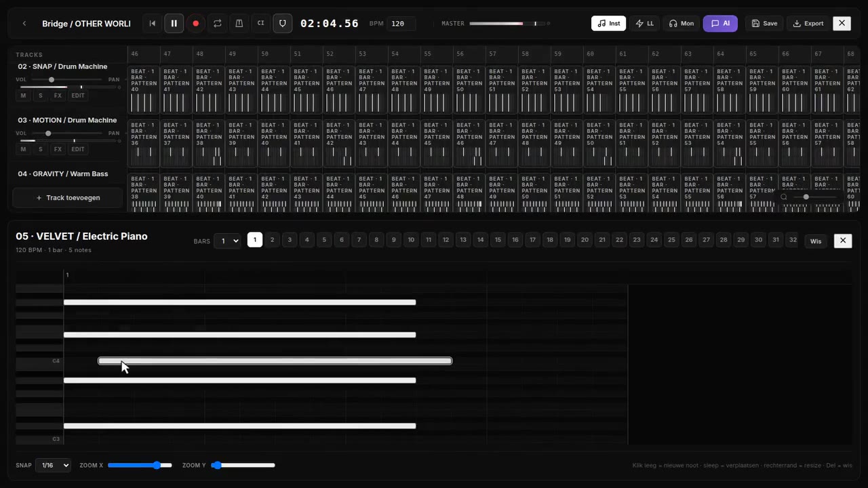Set the BPM value field

401,24
